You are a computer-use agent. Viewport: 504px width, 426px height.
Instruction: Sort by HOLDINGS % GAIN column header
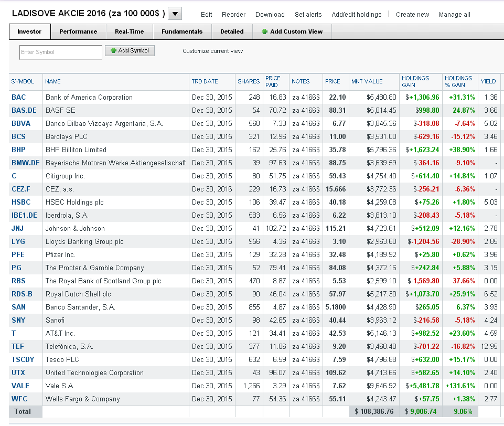[458, 82]
